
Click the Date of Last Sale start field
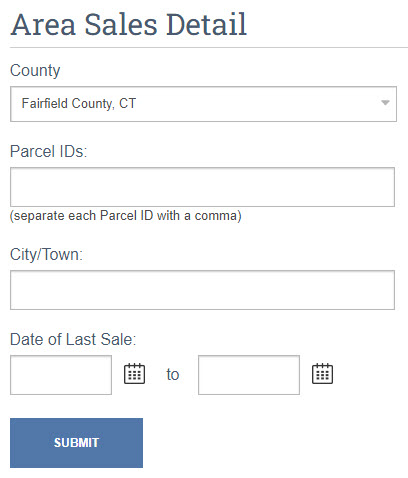coord(61,375)
